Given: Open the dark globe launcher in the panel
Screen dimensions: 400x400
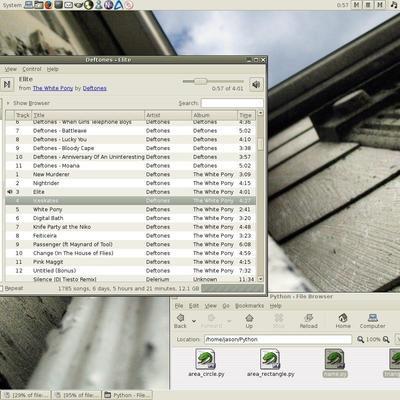Looking at the screenshot, I should pyautogui.click(x=89, y=5).
